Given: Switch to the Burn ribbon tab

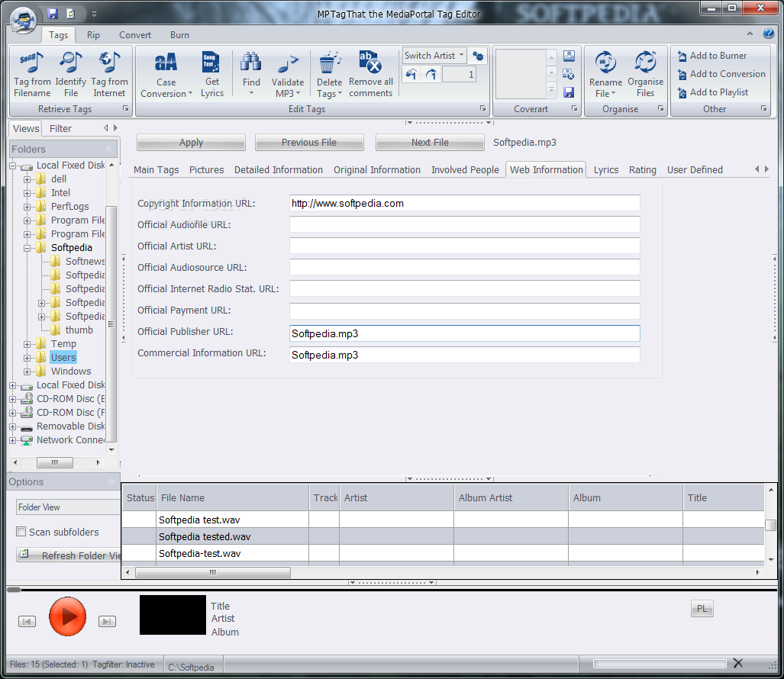Looking at the screenshot, I should tap(179, 35).
